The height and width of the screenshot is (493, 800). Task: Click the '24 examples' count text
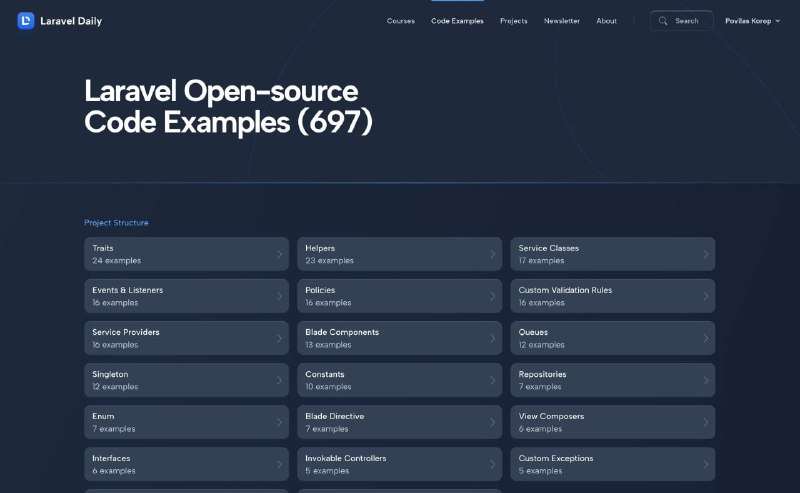(x=116, y=260)
